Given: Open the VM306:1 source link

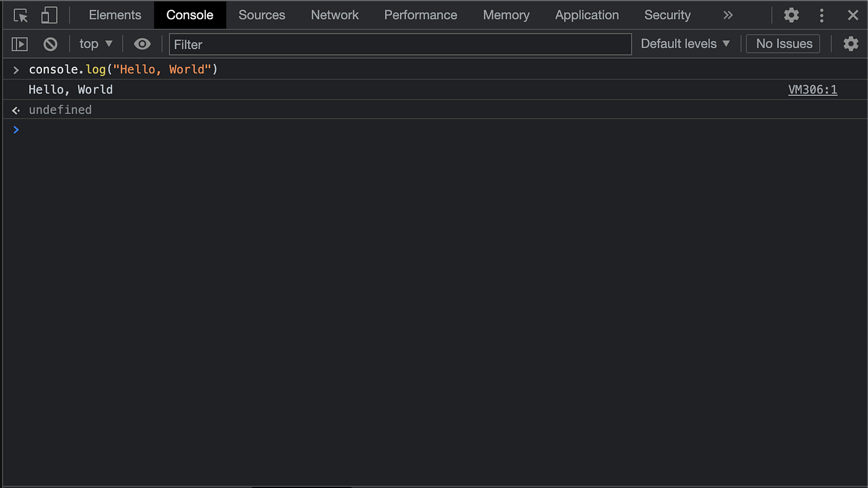Looking at the screenshot, I should tap(812, 89).
